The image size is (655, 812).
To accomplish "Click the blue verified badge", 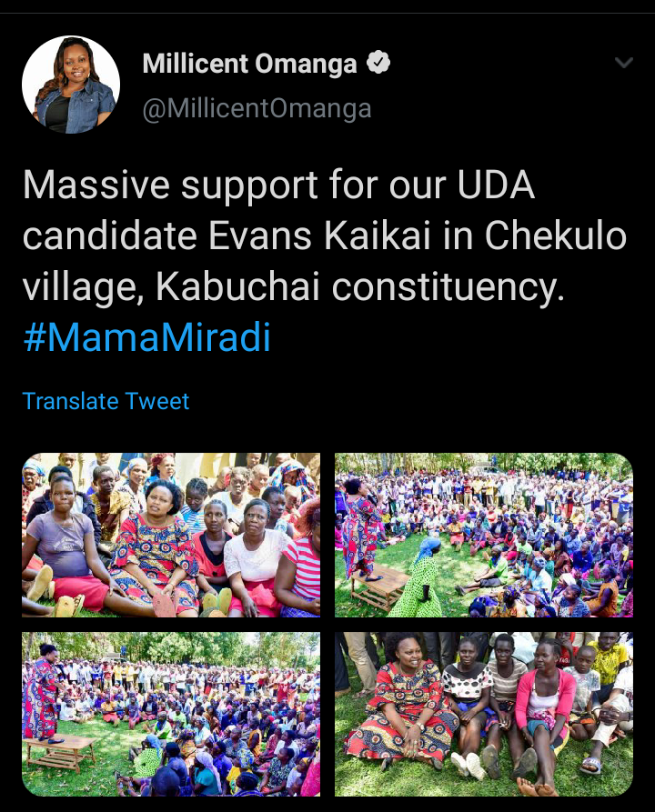I will point(378,63).
